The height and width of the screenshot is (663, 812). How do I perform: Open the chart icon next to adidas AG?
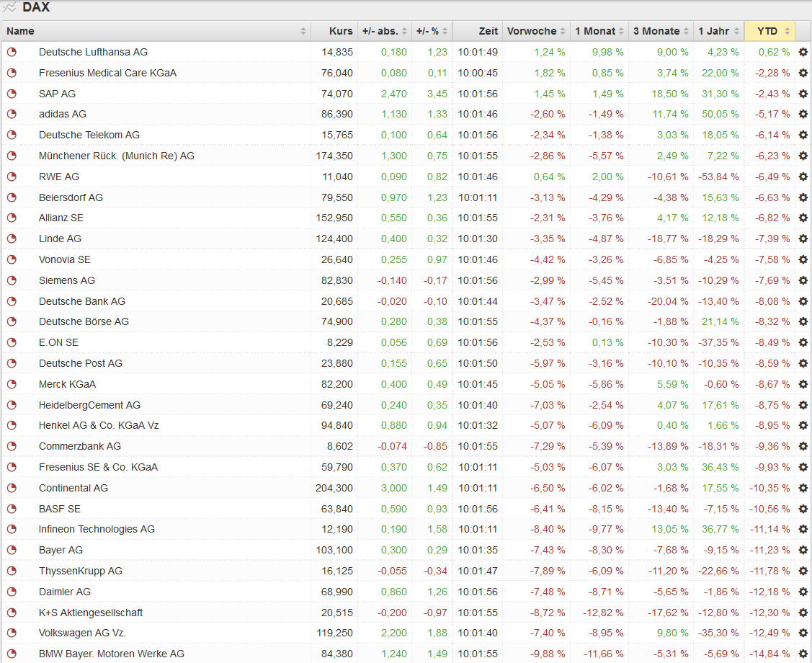(12, 114)
